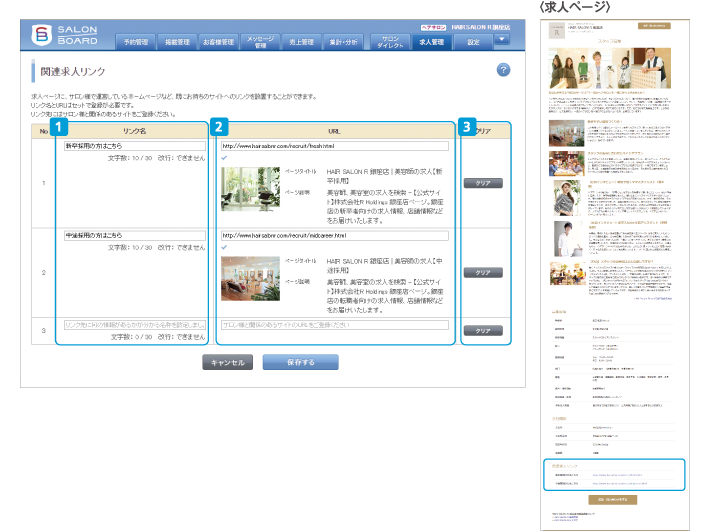Click the リンク名 column header
The image size is (710, 532).
coord(134,131)
